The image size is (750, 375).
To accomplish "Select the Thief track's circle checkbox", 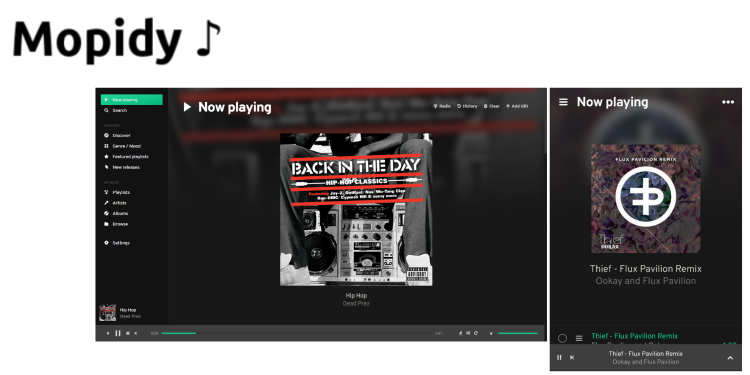I will pos(562,338).
